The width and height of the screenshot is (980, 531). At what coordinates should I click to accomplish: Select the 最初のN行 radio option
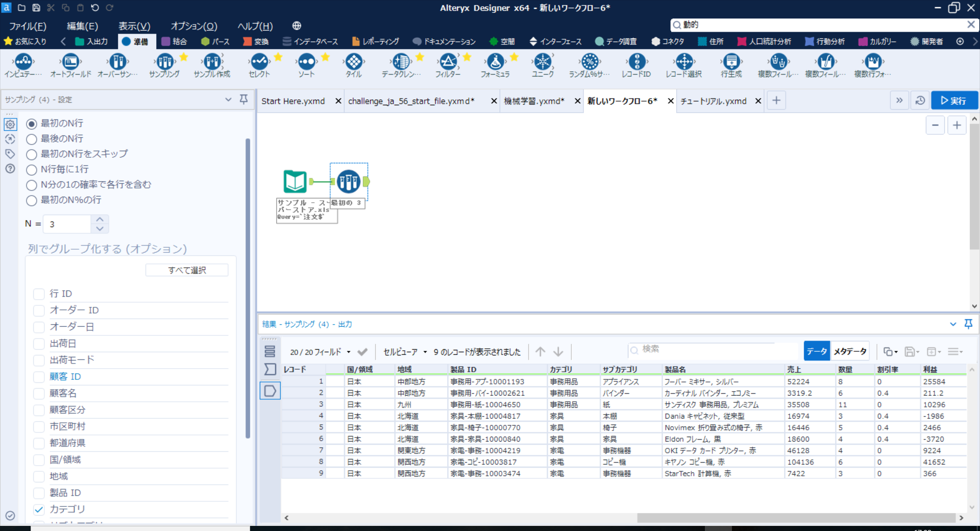pyautogui.click(x=32, y=124)
